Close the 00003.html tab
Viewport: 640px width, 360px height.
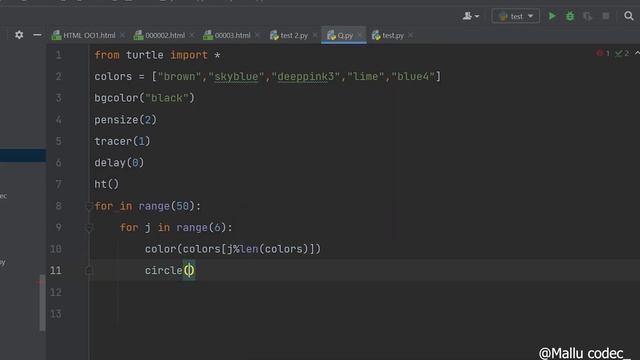click(x=257, y=36)
